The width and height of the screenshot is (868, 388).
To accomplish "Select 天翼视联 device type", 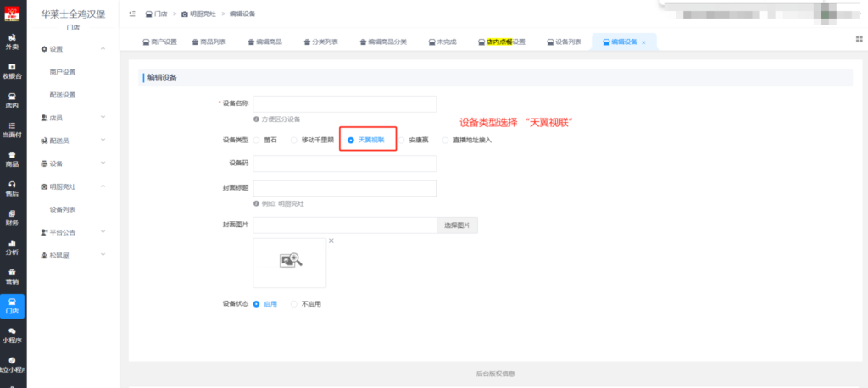I will click(x=366, y=140).
